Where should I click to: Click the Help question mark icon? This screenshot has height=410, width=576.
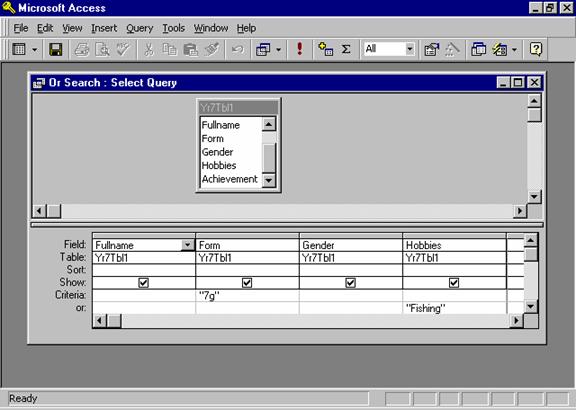point(536,49)
